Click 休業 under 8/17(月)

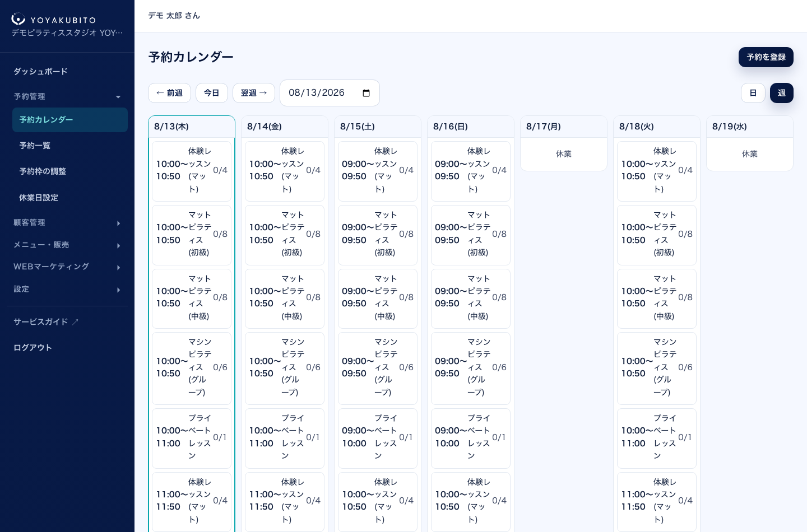tap(564, 154)
